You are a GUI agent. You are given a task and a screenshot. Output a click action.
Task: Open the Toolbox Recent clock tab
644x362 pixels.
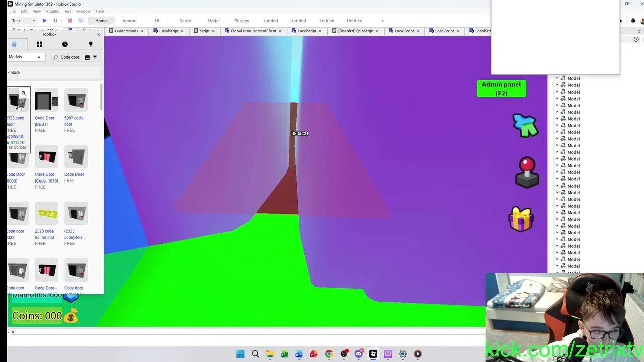click(65, 44)
